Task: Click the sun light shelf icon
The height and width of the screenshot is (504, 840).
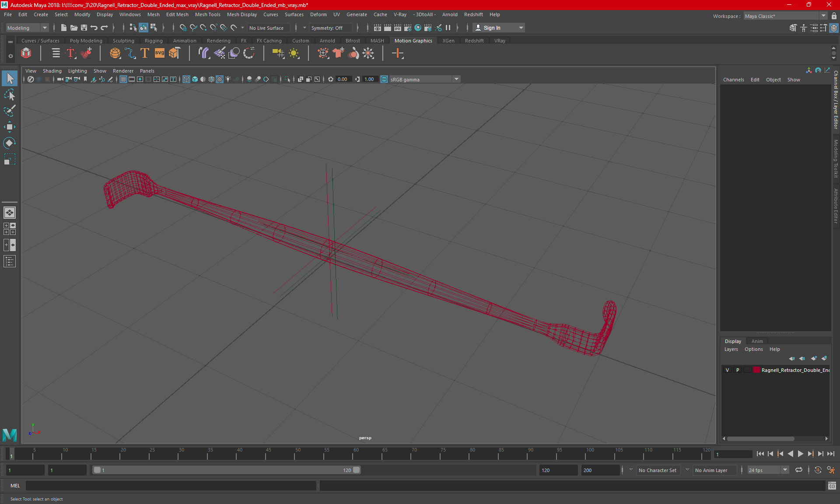Action: pyautogui.click(x=294, y=53)
